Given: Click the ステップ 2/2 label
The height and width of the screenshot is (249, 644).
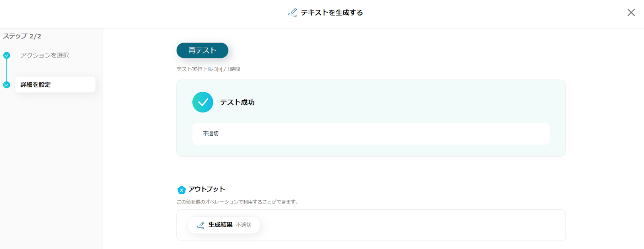Looking at the screenshot, I should [22, 36].
